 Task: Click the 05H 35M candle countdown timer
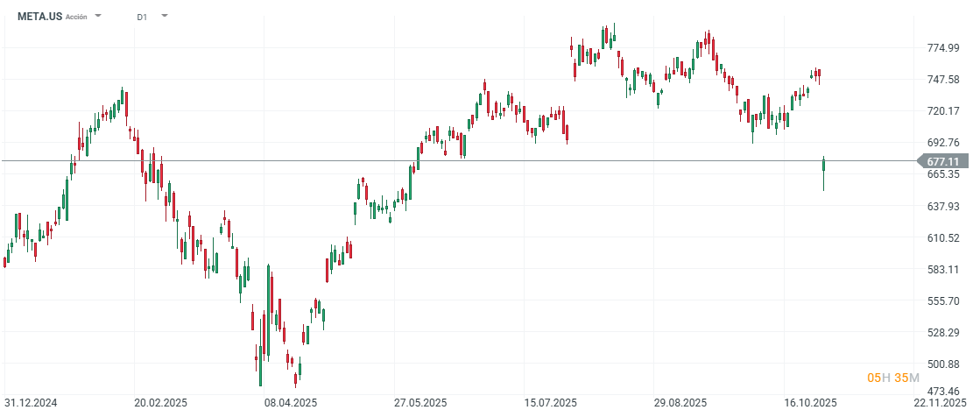(x=892, y=378)
